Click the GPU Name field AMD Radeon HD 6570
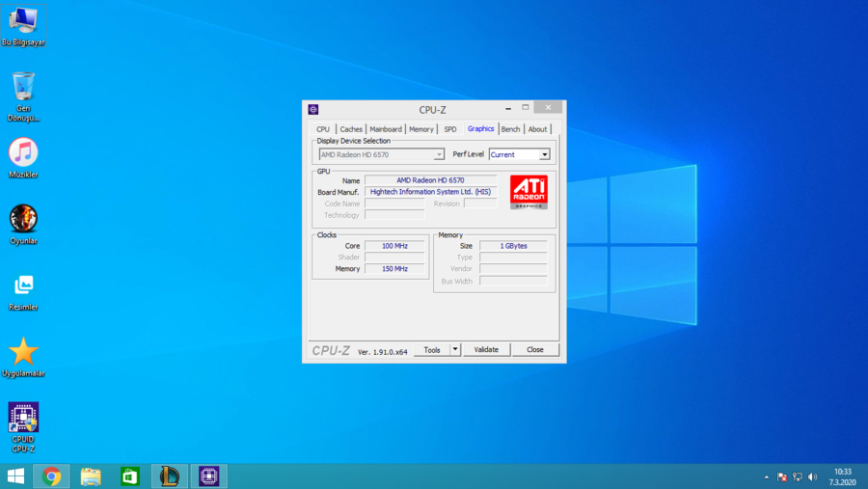This screenshot has width=868, height=489. point(431,180)
